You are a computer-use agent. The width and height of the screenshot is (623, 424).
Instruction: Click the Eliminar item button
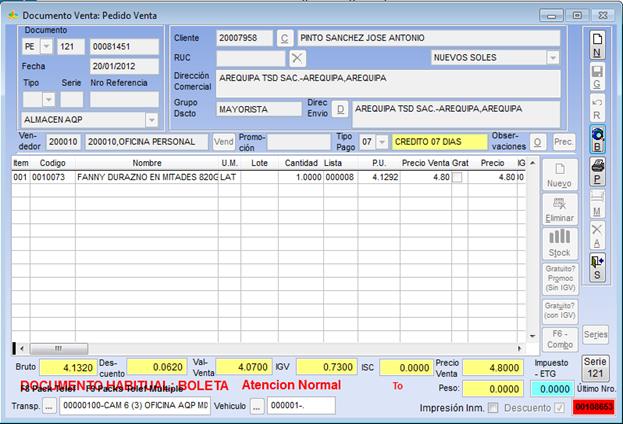point(559,209)
